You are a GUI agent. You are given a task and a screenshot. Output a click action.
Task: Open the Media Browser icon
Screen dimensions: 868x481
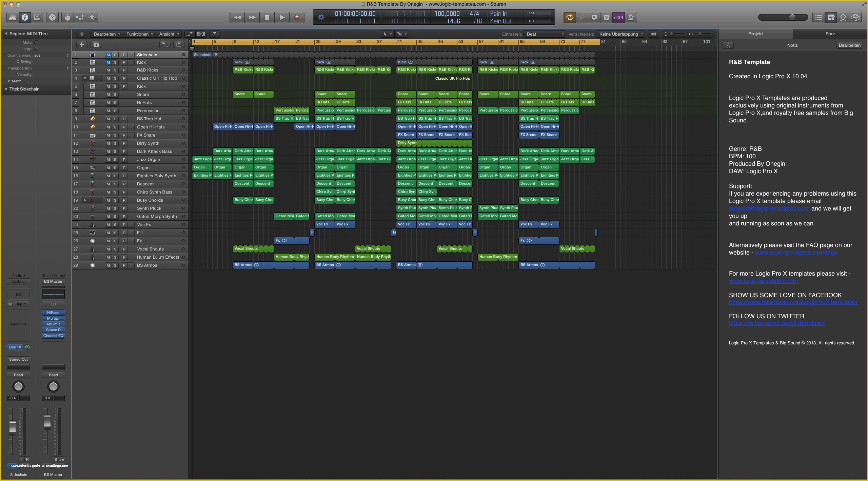855,17
